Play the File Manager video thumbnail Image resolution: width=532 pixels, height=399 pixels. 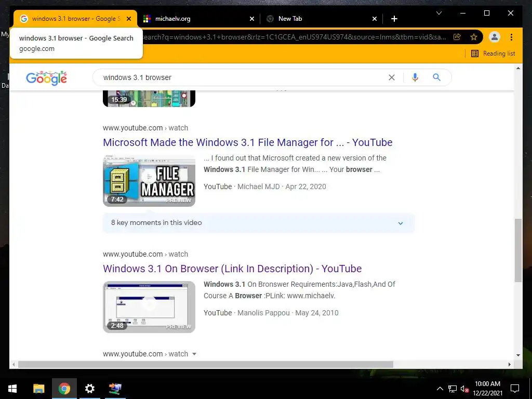(x=149, y=181)
